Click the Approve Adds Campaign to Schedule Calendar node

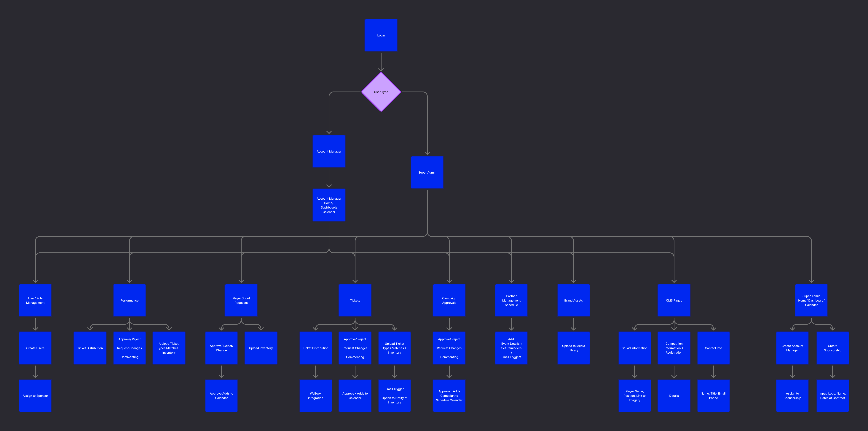click(449, 396)
